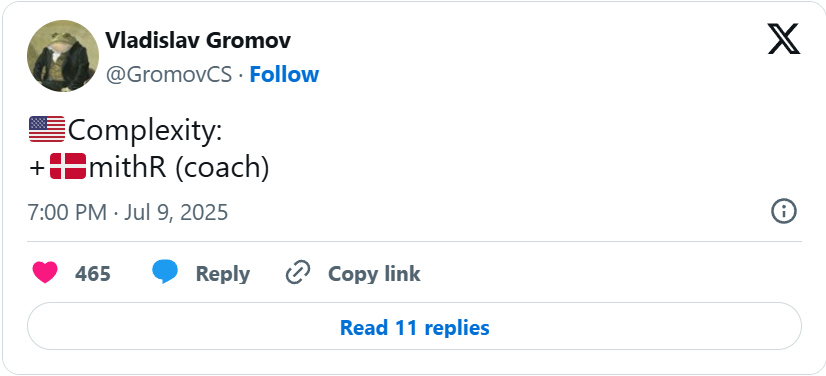Click the 7:00 PM time text
This screenshot has width=826, height=376.
tap(67, 213)
